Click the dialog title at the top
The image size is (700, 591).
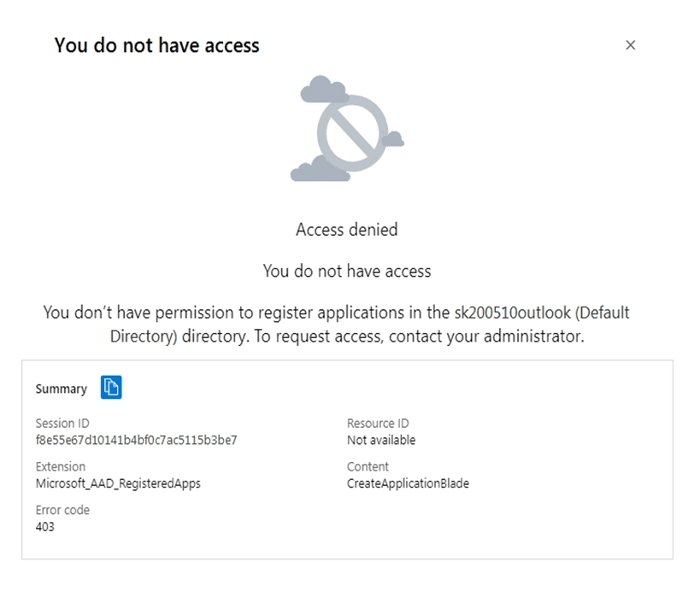tap(156, 45)
